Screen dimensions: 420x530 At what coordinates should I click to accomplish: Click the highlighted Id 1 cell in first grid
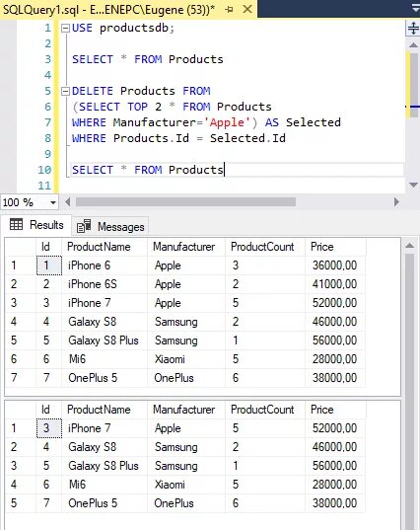pyautogui.click(x=49, y=265)
